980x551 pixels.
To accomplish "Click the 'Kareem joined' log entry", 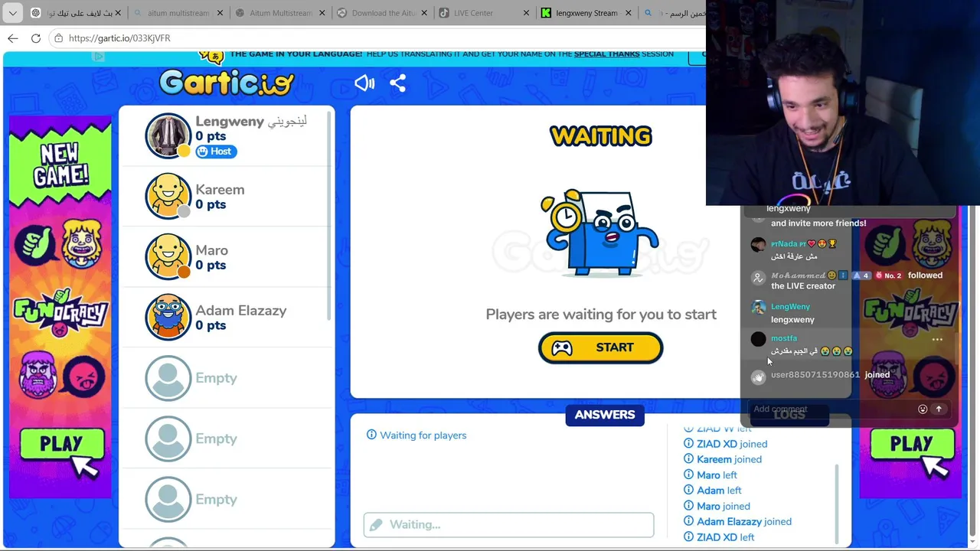I will tap(723, 459).
